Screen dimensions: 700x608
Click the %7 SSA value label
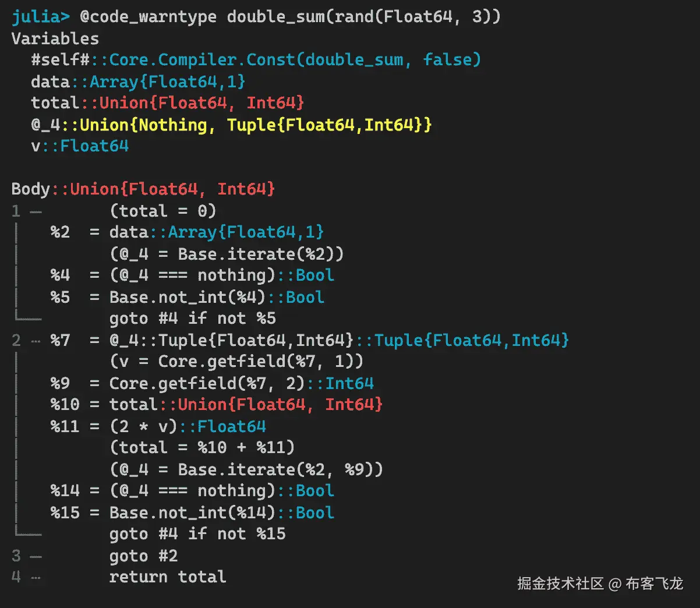(x=60, y=340)
